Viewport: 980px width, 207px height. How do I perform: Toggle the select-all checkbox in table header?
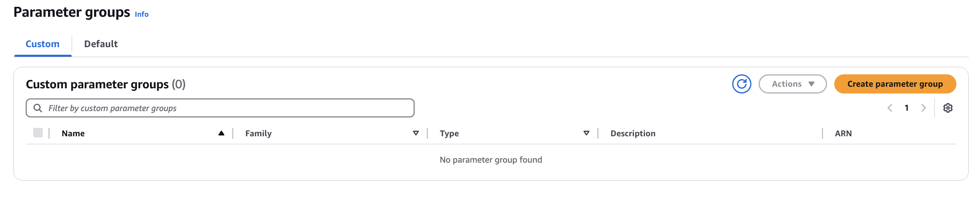click(38, 133)
